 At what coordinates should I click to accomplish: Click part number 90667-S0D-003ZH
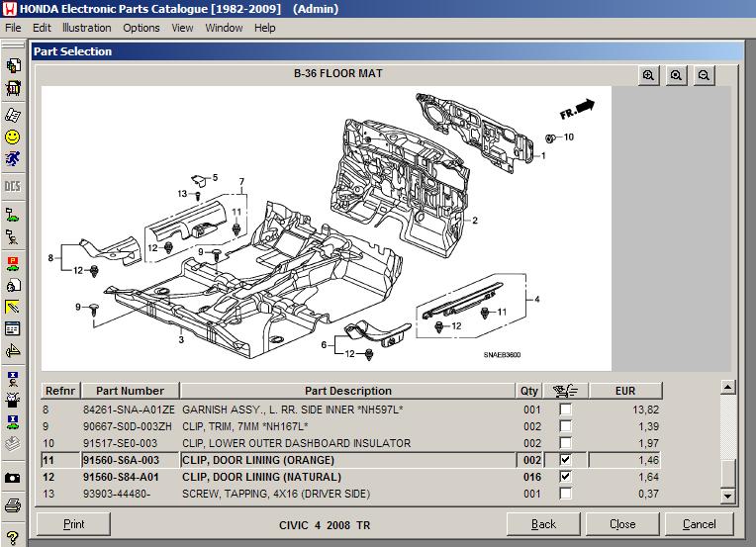[128, 426]
